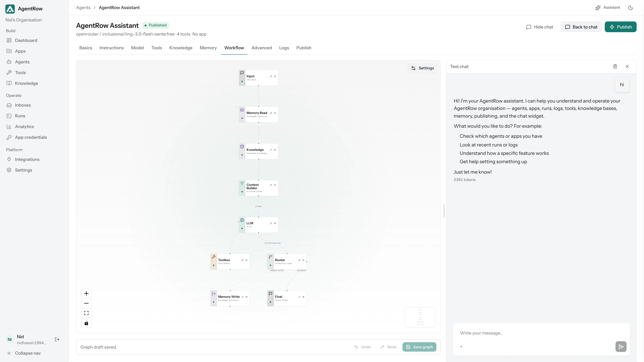This screenshot has height=362, width=644.
Task: Edit the Memory Write node
Action: 242,297
